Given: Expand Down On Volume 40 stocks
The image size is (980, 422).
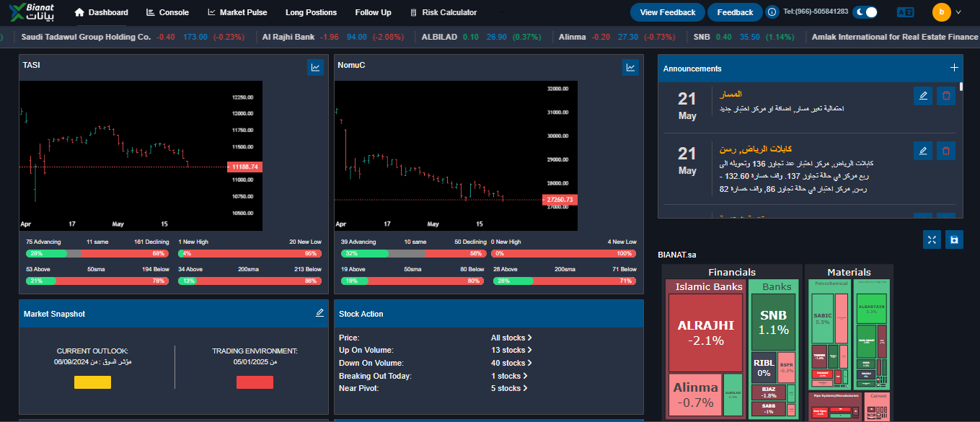Looking at the screenshot, I should tap(511, 363).
